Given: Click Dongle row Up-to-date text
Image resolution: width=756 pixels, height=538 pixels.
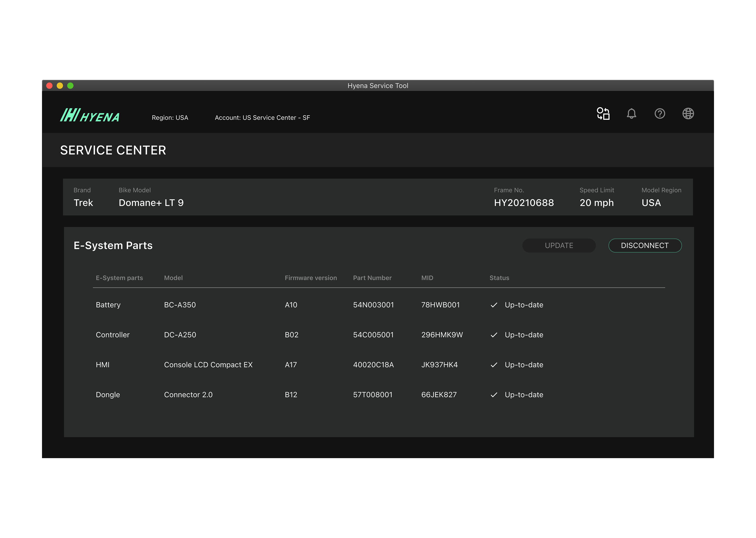Looking at the screenshot, I should 524,395.
